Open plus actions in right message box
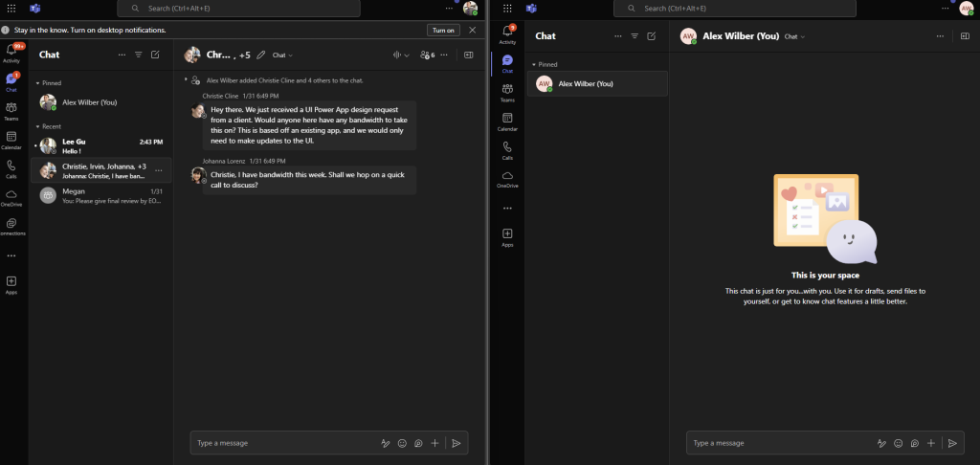Viewport: 980px width, 465px height. click(x=930, y=443)
